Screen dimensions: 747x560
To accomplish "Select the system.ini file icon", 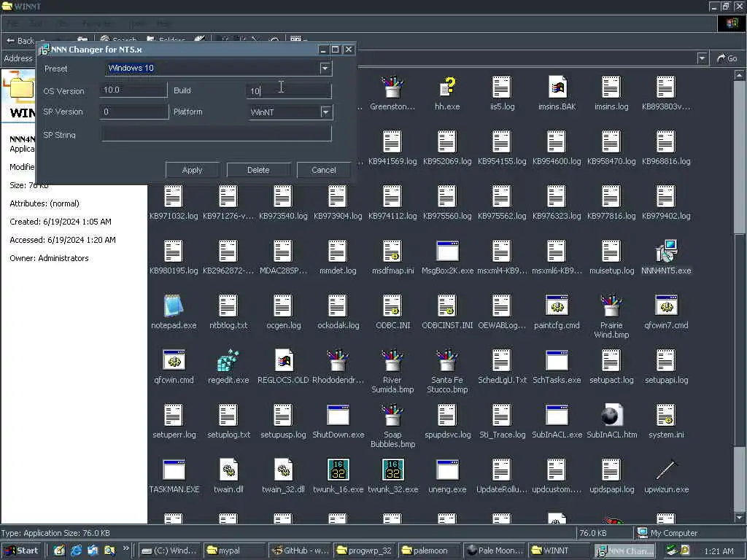I will pos(665,415).
